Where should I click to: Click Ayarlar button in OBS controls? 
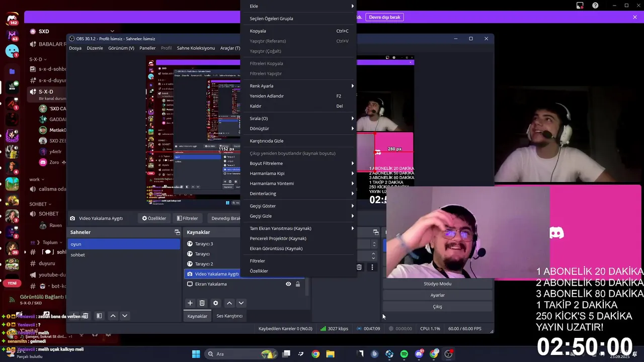coord(437,295)
